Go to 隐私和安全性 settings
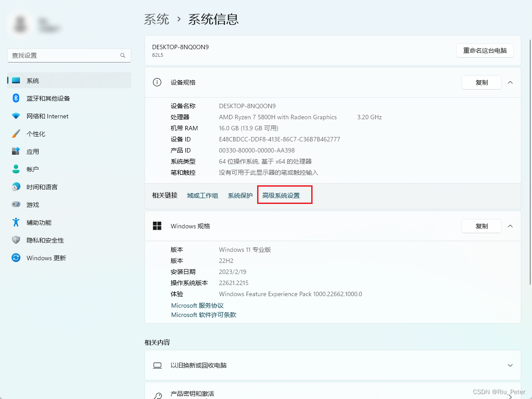This screenshot has height=399, width=532. (x=69, y=240)
